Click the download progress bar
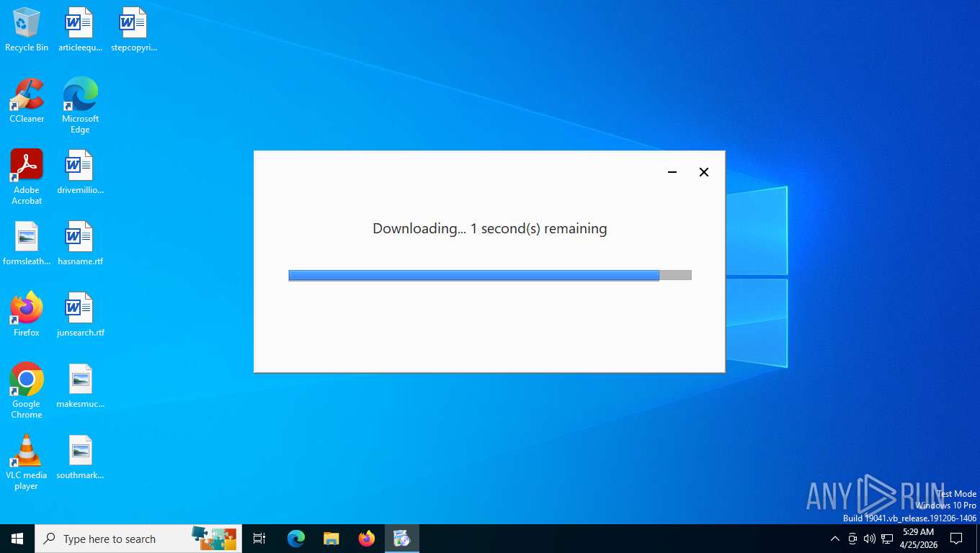Screen dimensions: 980x553 pyautogui.click(x=490, y=275)
